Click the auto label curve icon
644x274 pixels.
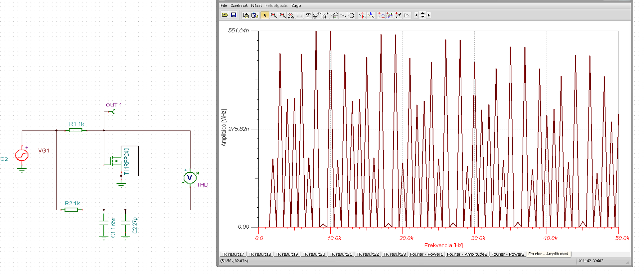coord(317,15)
